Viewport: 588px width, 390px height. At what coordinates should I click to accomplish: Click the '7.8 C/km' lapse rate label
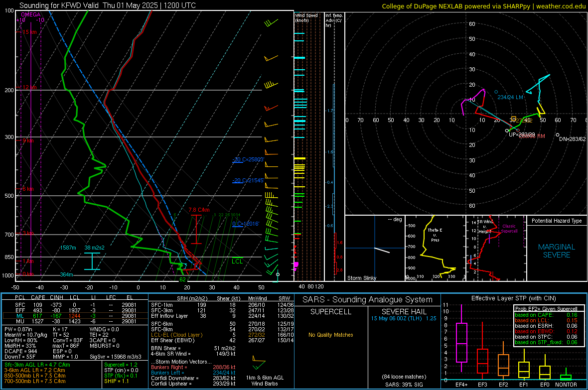pyautogui.click(x=199, y=210)
